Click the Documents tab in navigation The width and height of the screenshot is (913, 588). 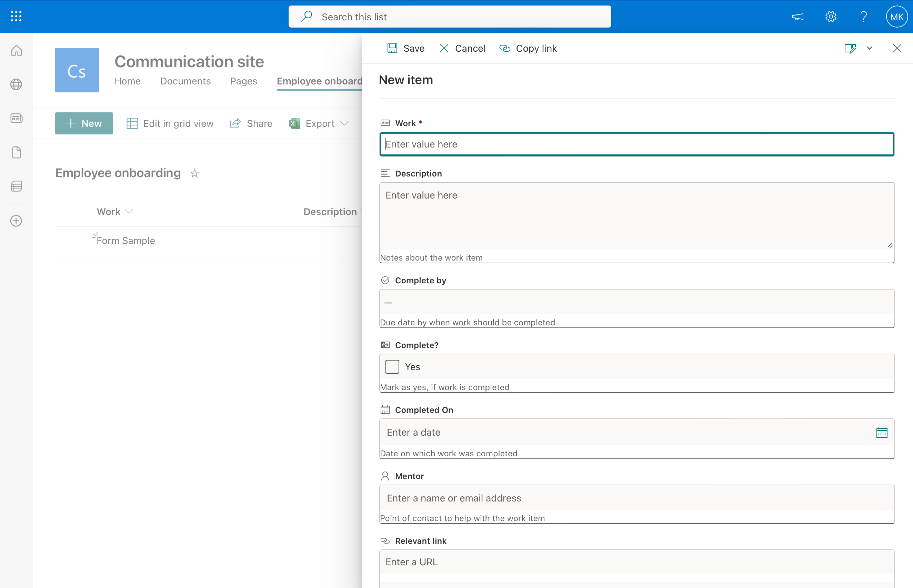tap(185, 81)
